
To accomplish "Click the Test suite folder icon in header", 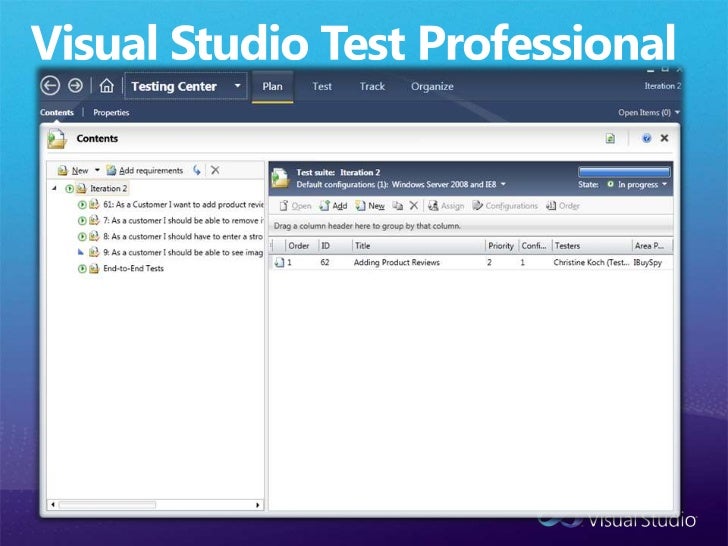I will point(280,178).
